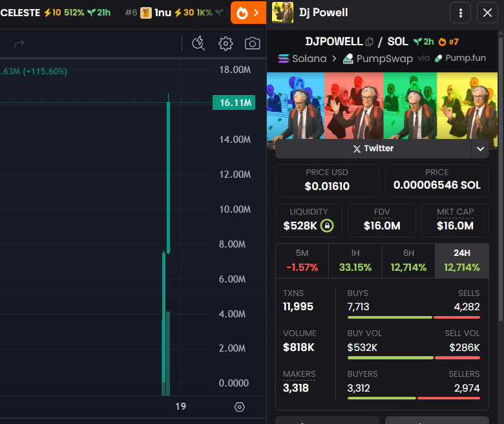Screen dimensions: 504x424
Task: Open chart settings gear
Action: click(226, 43)
